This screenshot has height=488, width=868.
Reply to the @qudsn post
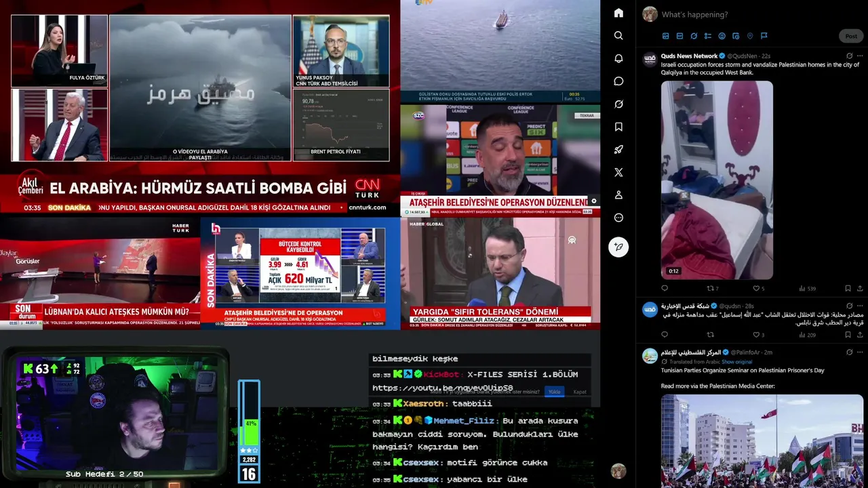coord(665,334)
